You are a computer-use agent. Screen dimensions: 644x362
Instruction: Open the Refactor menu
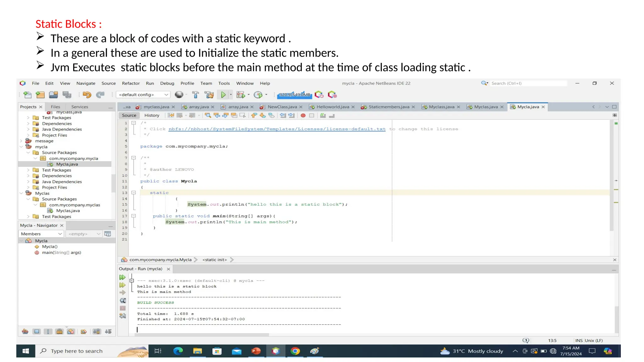(130, 83)
